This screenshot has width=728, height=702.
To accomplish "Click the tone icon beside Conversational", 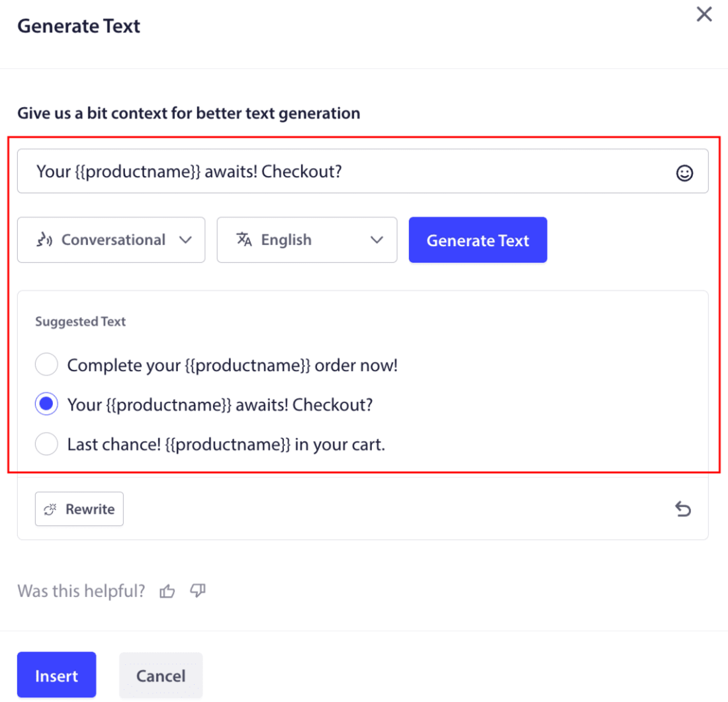I will (44, 240).
